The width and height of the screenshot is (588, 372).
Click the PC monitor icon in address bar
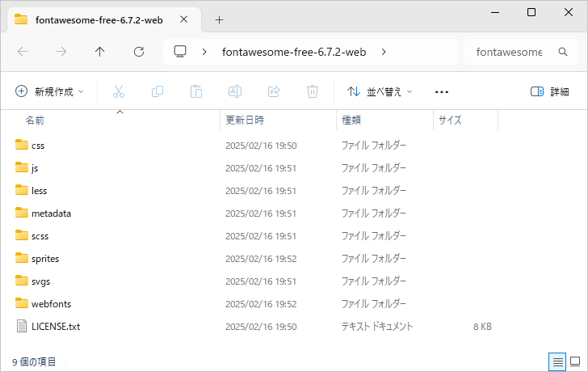point(180,52)
